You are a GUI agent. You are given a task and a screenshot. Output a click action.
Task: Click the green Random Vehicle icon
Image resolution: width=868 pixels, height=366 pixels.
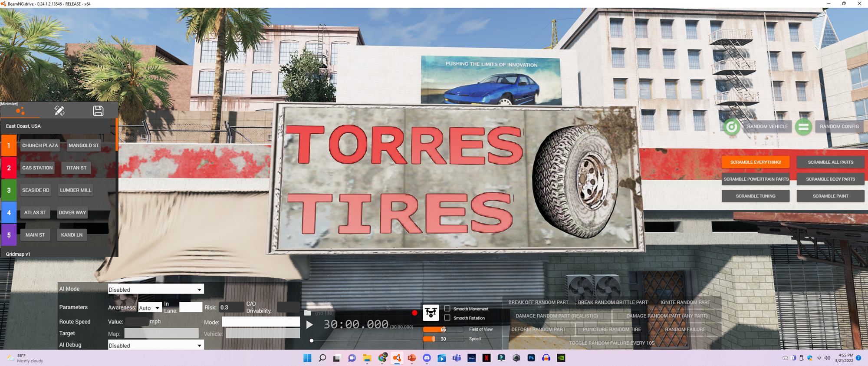732,127
